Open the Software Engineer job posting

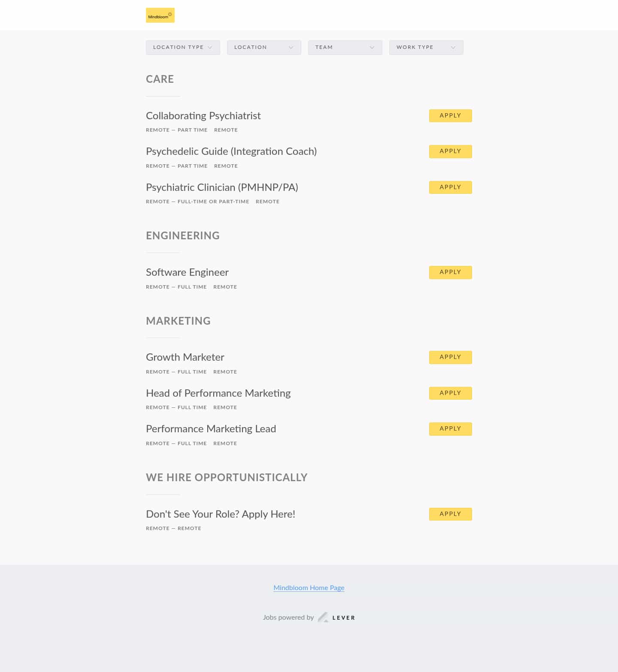pos(187,272)
